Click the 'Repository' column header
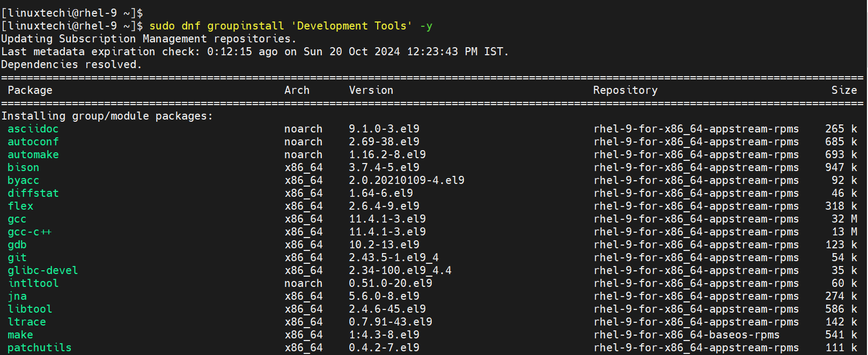 625,90
